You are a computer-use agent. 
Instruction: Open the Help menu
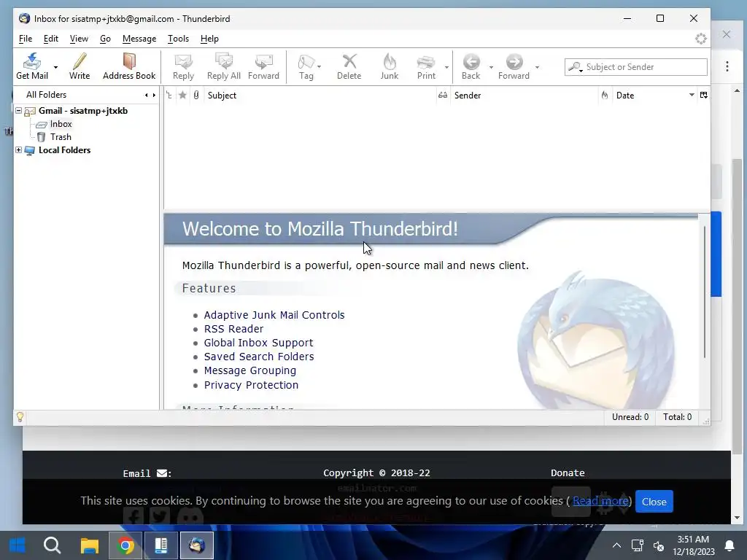(209, 39)
